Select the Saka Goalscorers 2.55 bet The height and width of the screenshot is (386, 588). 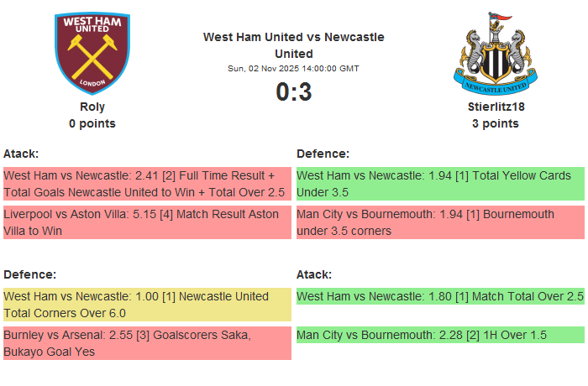point(147,343)
